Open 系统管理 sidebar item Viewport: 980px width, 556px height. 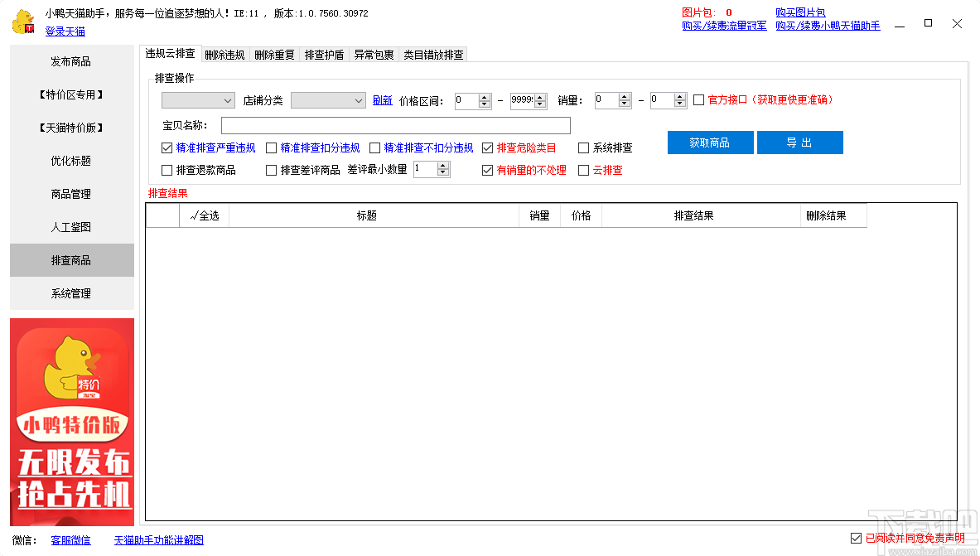click(71, 293)
